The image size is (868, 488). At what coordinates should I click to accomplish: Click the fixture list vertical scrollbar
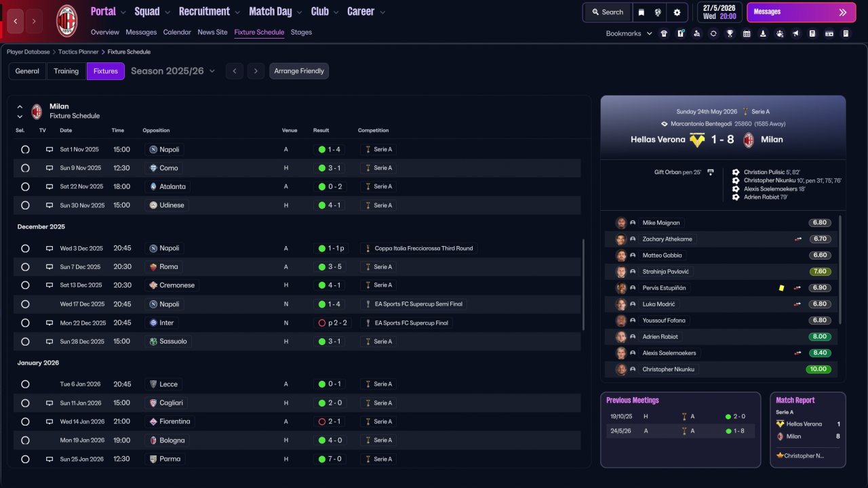pyautogui.click(x=583, y=285)
